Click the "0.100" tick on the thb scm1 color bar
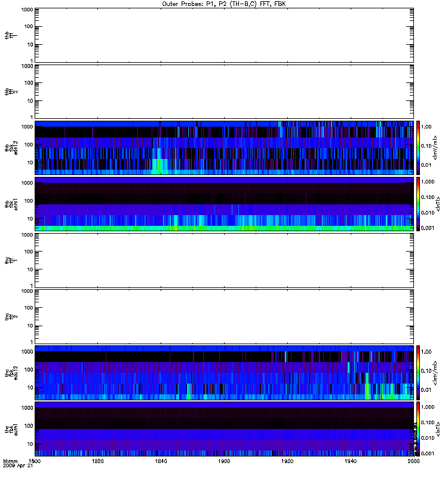Image resolution: width=448 pixels, height=478 pixels. point(428,197)
